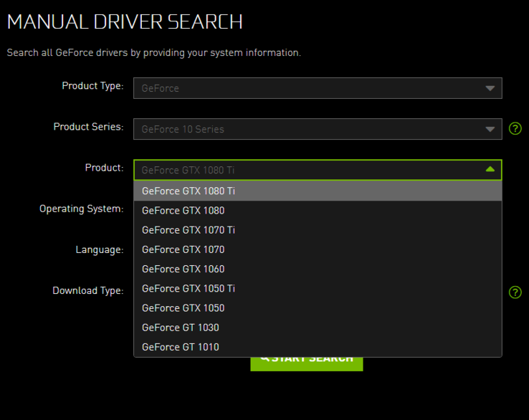This screenshot has width=529, height=420.
Task: Select the GeForce GTX 1070 entry
Action: click(184, 249)
